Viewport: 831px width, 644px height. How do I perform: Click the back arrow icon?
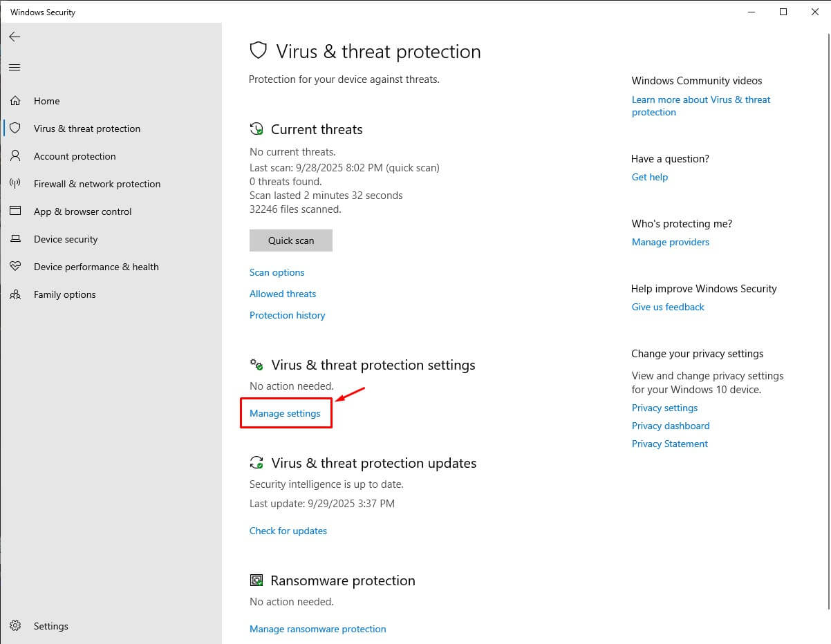[x=15, y=37]
